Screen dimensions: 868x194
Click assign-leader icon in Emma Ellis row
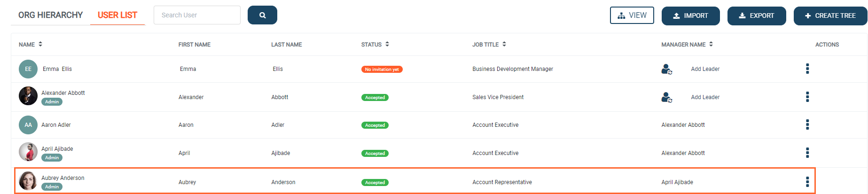(666, 70)
